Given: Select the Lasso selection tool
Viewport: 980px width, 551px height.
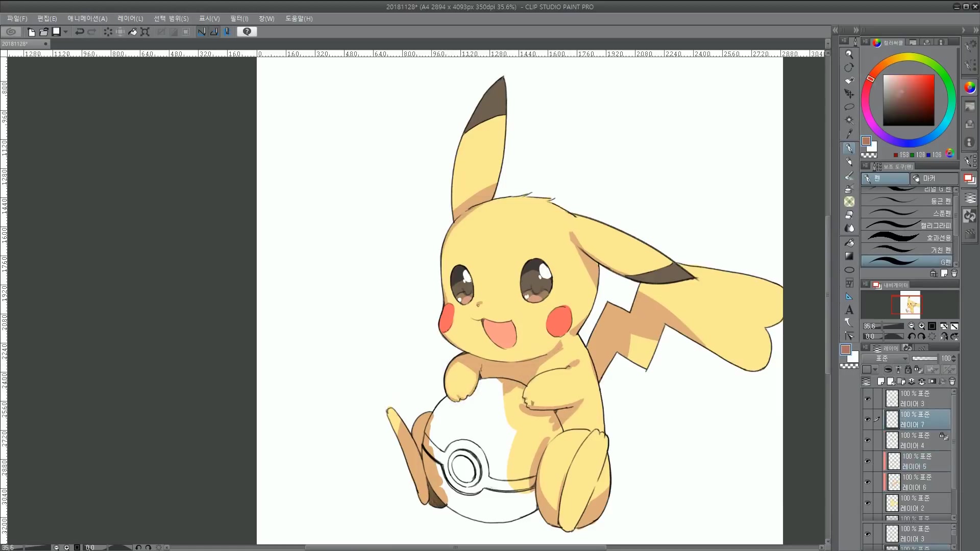Looking at the screenshot, I should 849,107.
